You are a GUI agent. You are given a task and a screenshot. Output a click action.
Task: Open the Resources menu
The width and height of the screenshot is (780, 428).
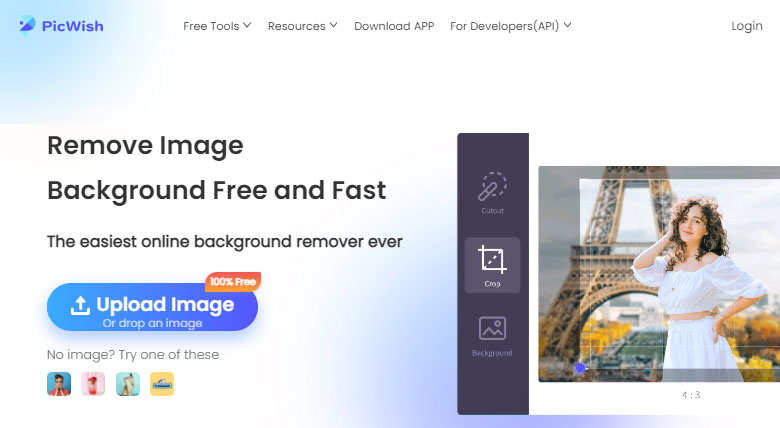click(x=302, y=26)
